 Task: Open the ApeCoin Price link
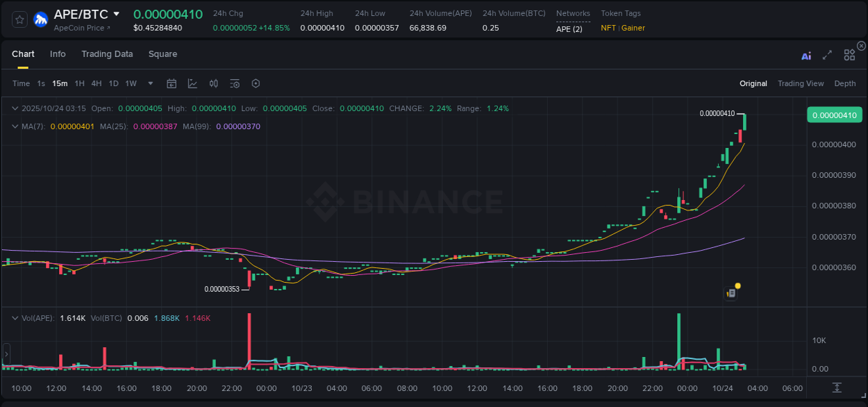82,28
